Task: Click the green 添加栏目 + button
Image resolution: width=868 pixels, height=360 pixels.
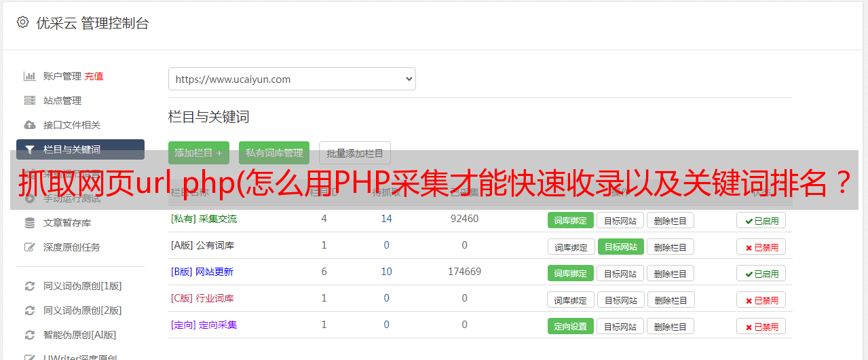Action: coord(198,153)
